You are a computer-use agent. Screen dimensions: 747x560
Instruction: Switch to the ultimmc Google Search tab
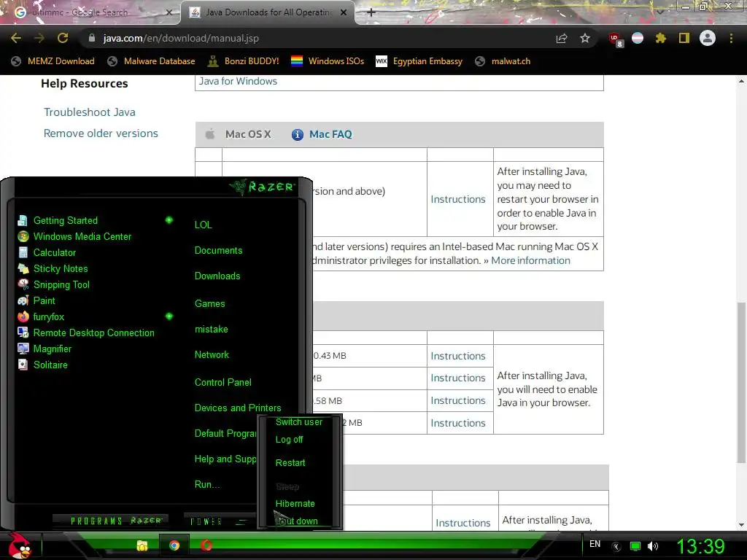90,12
